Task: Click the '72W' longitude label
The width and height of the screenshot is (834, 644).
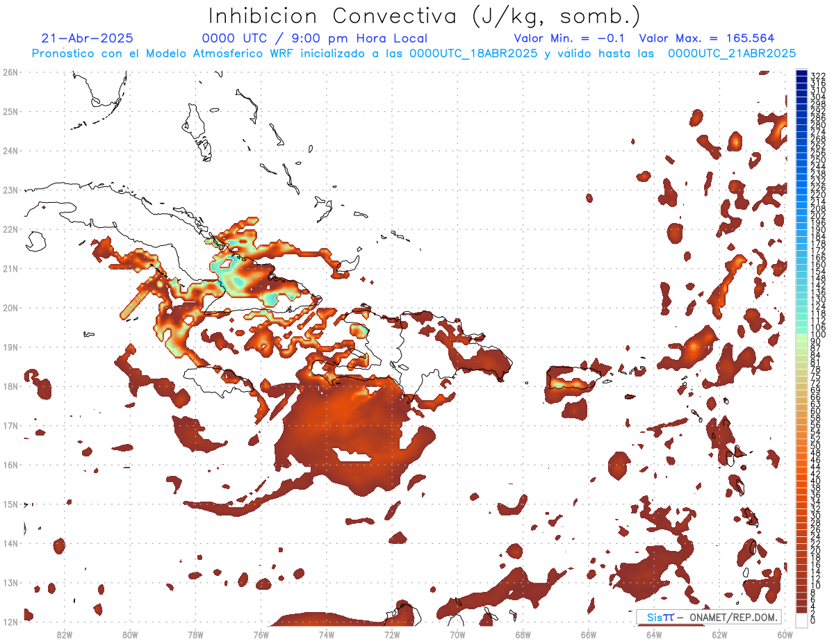Action: click(392, 634)
